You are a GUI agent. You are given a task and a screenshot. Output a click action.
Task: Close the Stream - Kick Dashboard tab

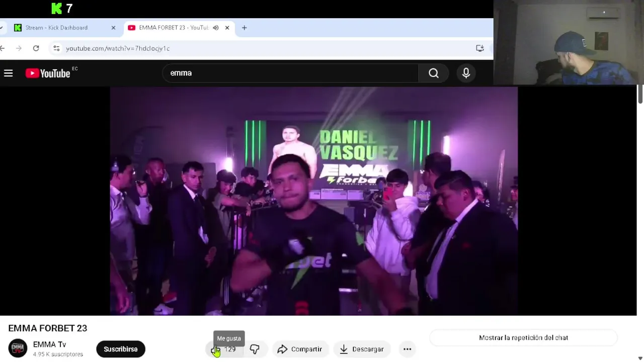coord(113,28)
